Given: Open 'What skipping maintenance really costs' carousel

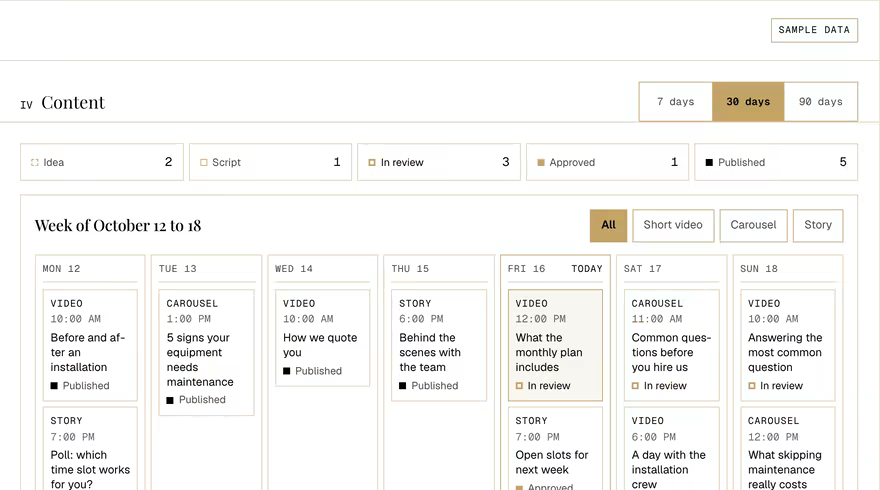Looking at the screenshot, I should pyautogui.click(x=788, y=449).
